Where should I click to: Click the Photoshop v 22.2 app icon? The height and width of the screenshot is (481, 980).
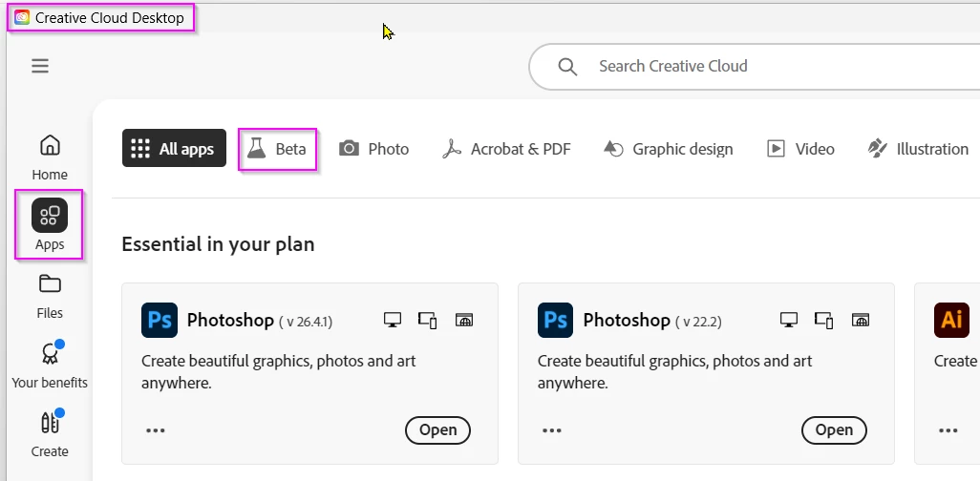pos(555,321)
